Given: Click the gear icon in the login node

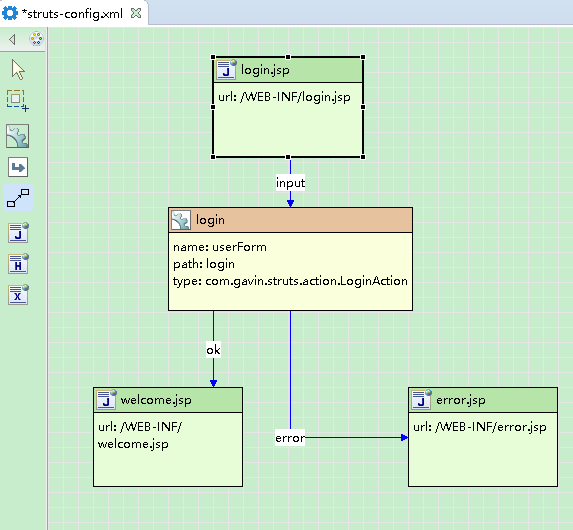Looking at the screenshot, I should coord(181,220).
